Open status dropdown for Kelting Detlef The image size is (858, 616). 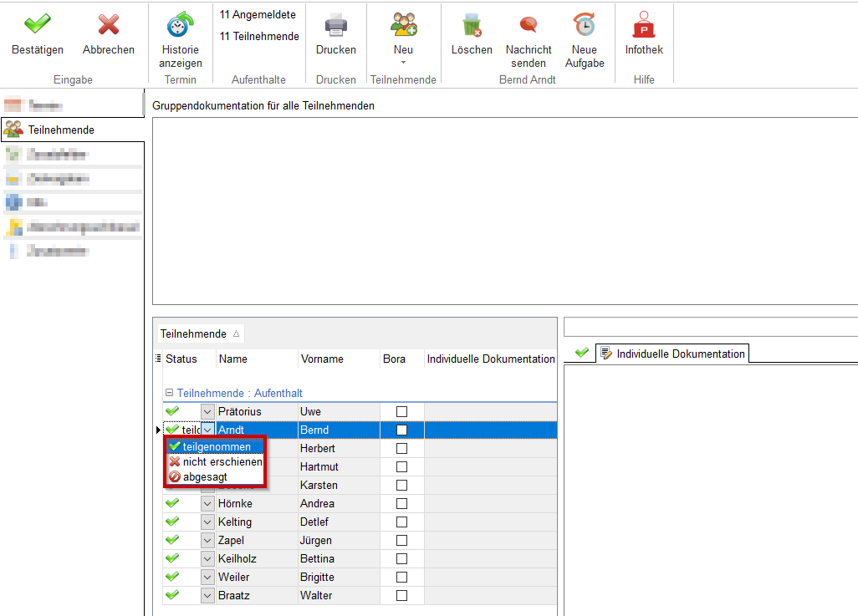point(207,522)
